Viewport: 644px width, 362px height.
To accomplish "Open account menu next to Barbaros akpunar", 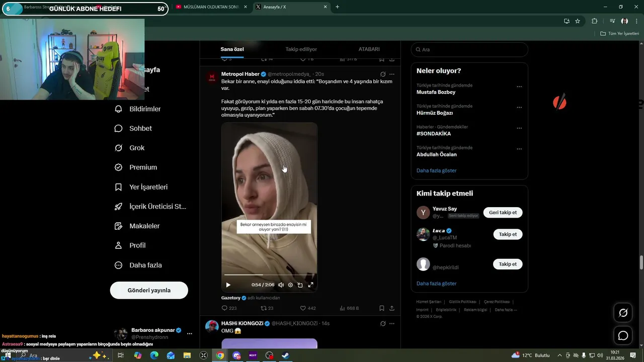I will [190, 333].
